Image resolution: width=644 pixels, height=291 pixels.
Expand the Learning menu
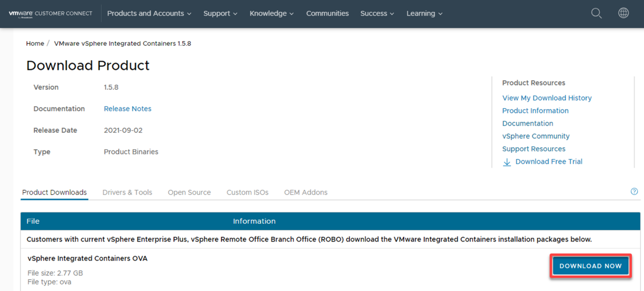[424, 13]
